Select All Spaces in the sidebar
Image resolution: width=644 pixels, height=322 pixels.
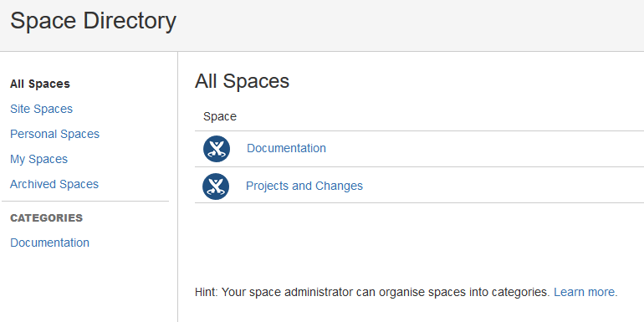pyautogui.click(x=40, y=84)
